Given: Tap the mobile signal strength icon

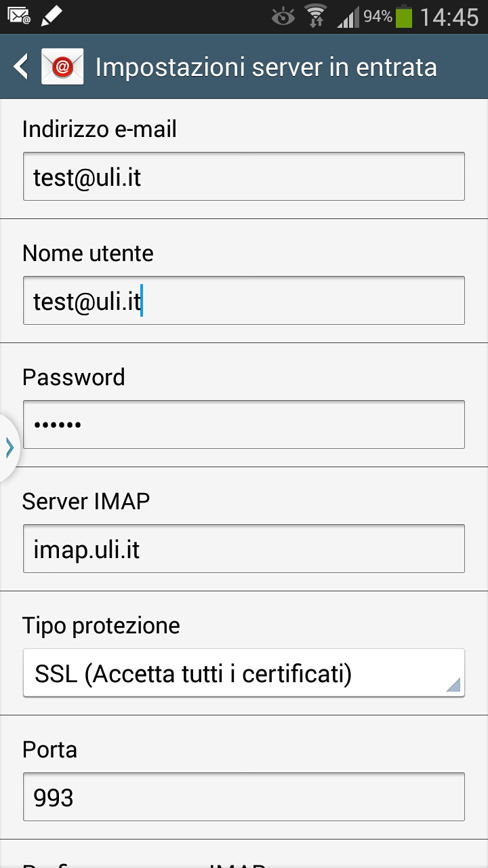Looking at the screenshot, I should click(348, 16).
